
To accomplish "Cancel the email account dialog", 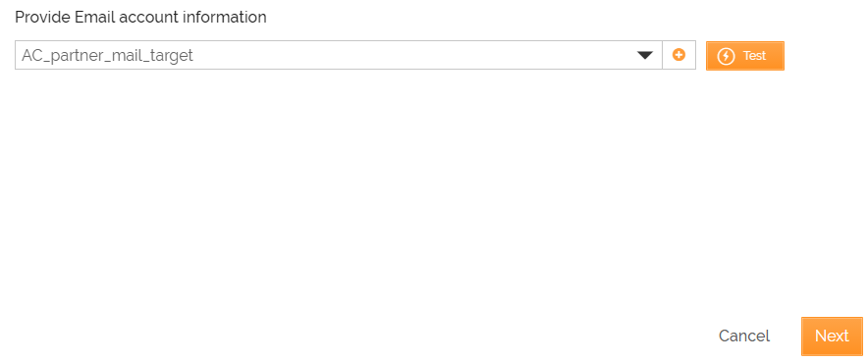I will pyautogui.click(x=744, y=336).
